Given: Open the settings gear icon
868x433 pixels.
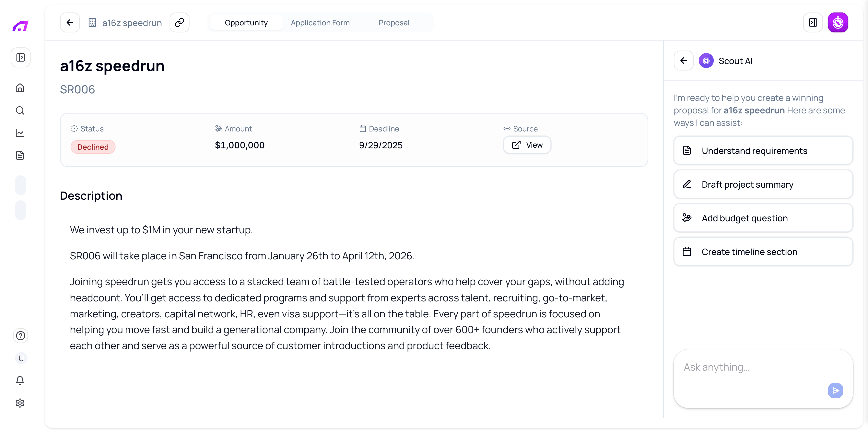Looking at the screenshot, I should click(20, 403).
